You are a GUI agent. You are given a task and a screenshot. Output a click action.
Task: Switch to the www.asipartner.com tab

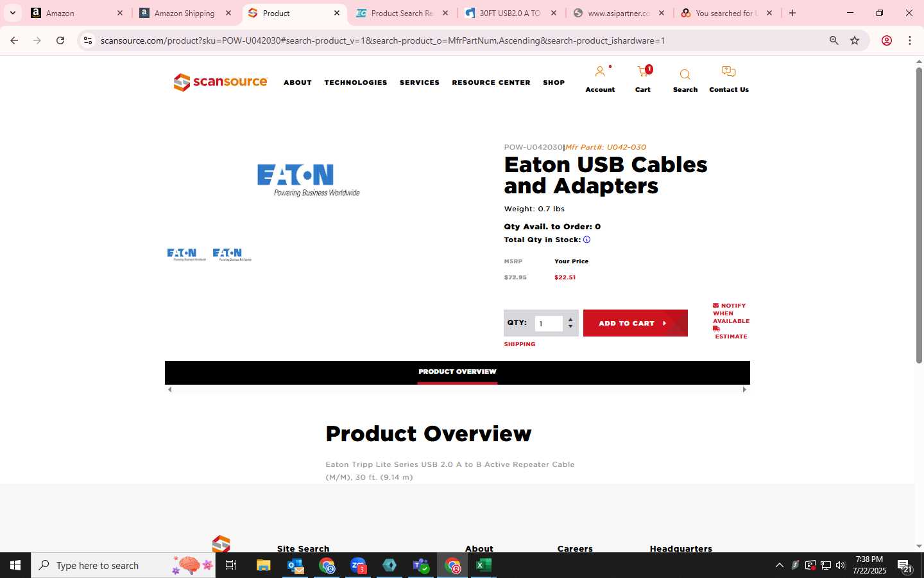619,13
